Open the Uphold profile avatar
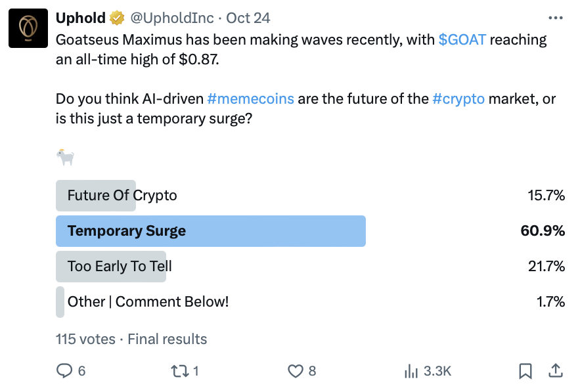 (x=28, y=28)
